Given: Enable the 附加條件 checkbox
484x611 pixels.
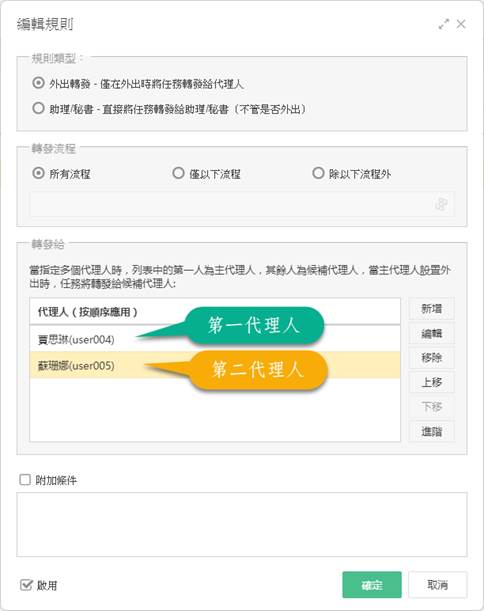Looking at the screenshot, I should click(x=25, y=479).
